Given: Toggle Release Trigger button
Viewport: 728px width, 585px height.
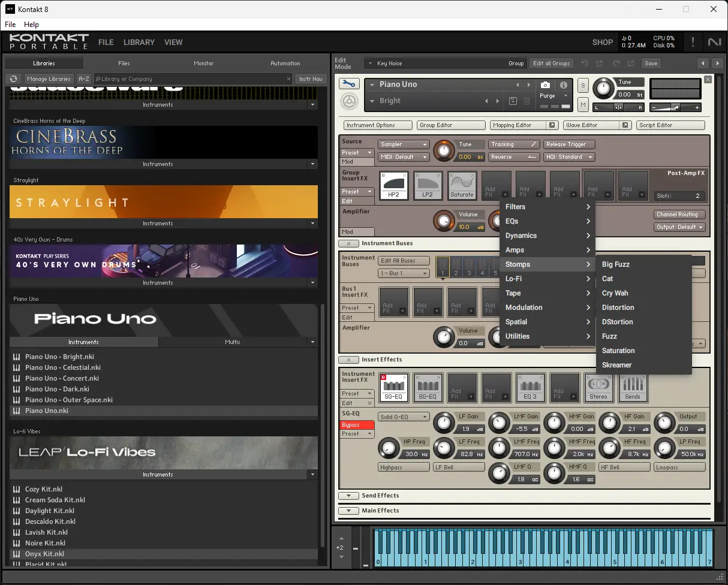Looking at the screenshot, I should tap(569, 144).
